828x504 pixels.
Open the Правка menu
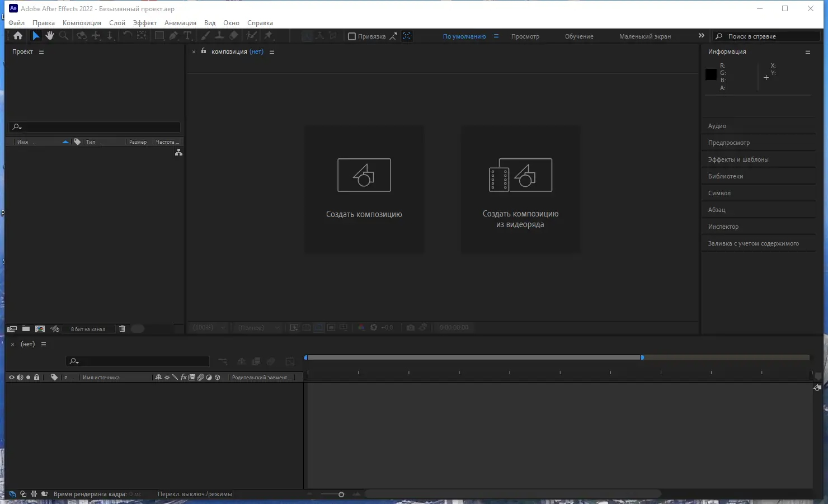[44, 23]
